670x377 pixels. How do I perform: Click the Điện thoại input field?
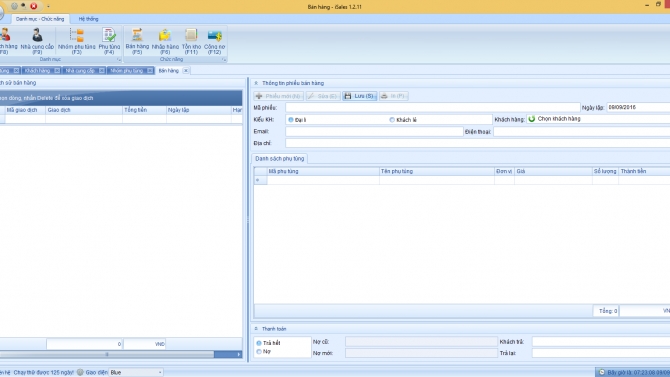click(x=582, y=132)
